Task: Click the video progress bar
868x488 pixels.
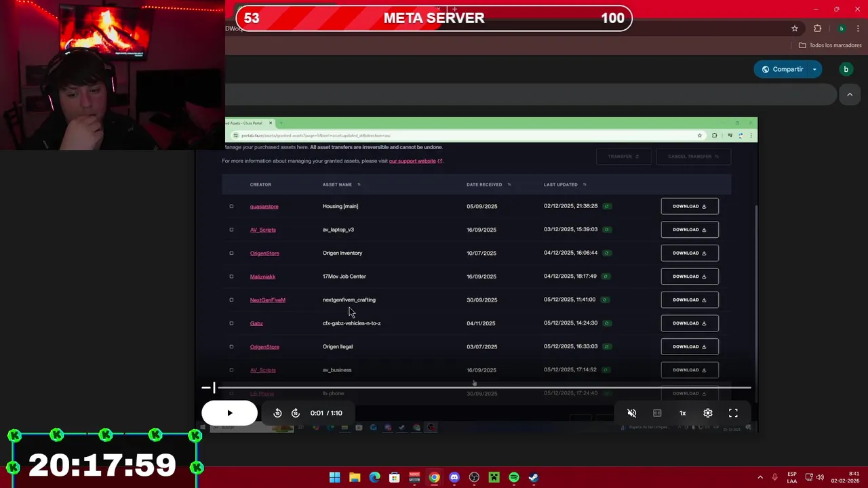Action: (x=476, y=388)
